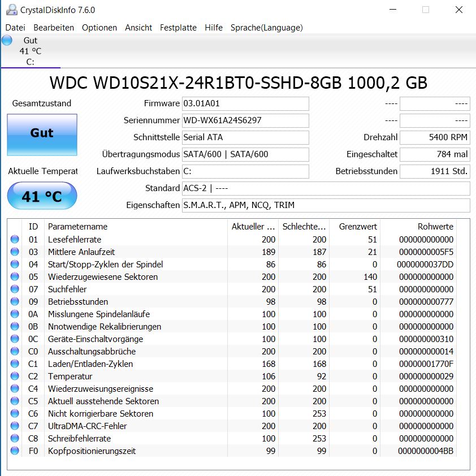The image size is (476, 476).
Task: Click the blue Gut health status button
Action: [x=42, y=135]
